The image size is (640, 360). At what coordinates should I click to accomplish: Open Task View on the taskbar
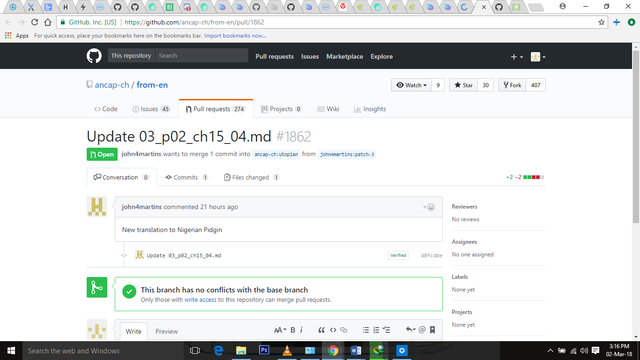[x=195, y=351]
